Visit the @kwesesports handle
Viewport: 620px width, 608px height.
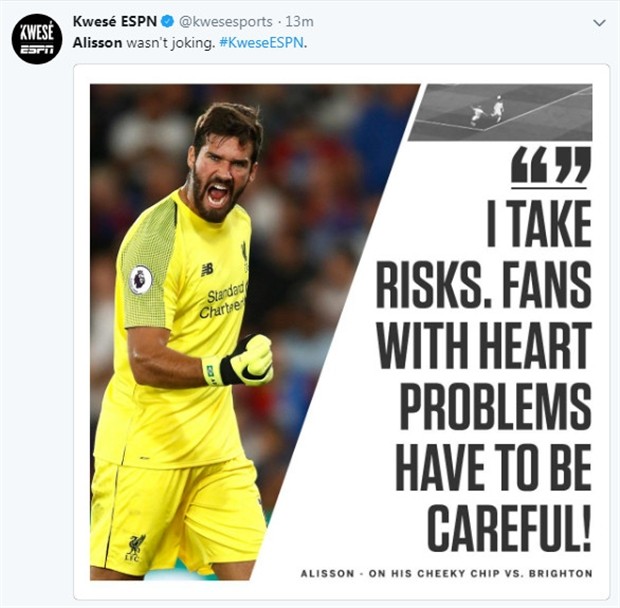click(x=225, y=22)
